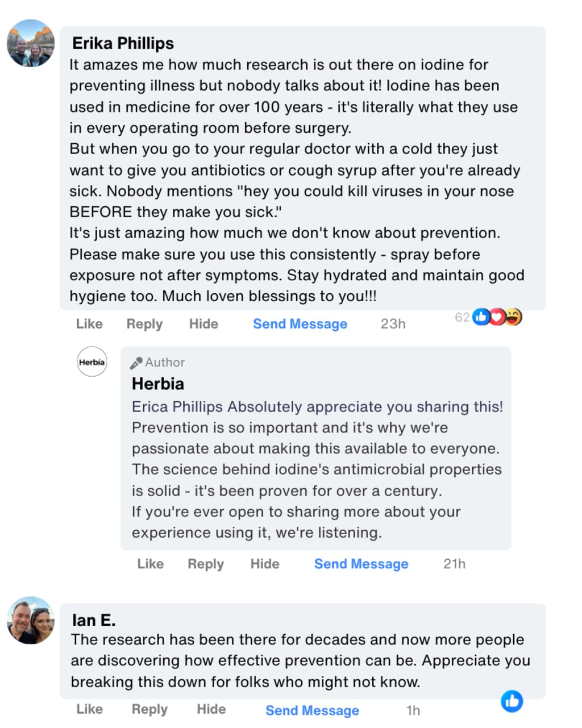Click Ian E.'s profile picture
The image size is (582, 728).
point(31,620)
